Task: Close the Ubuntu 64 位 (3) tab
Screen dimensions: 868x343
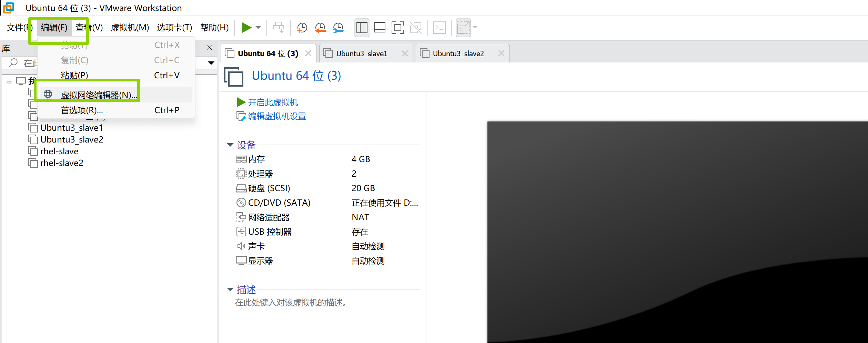Action: point(308,53)
